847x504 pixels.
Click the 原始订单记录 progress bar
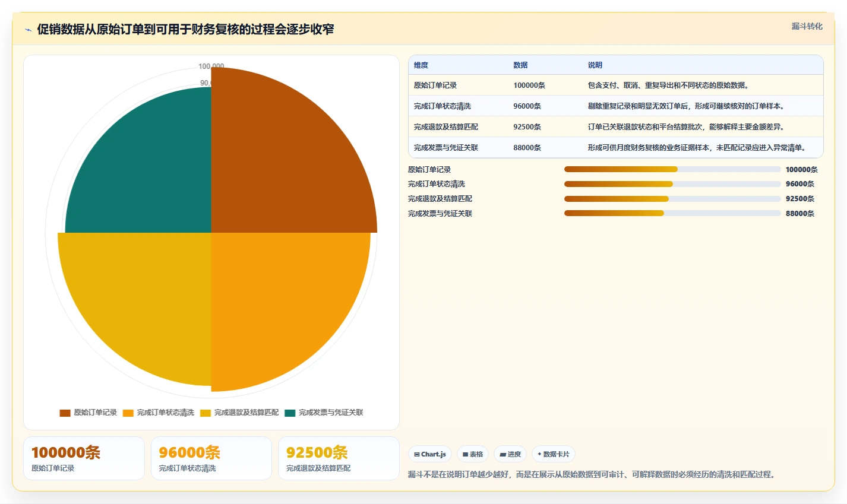click(x=672, y=169)
